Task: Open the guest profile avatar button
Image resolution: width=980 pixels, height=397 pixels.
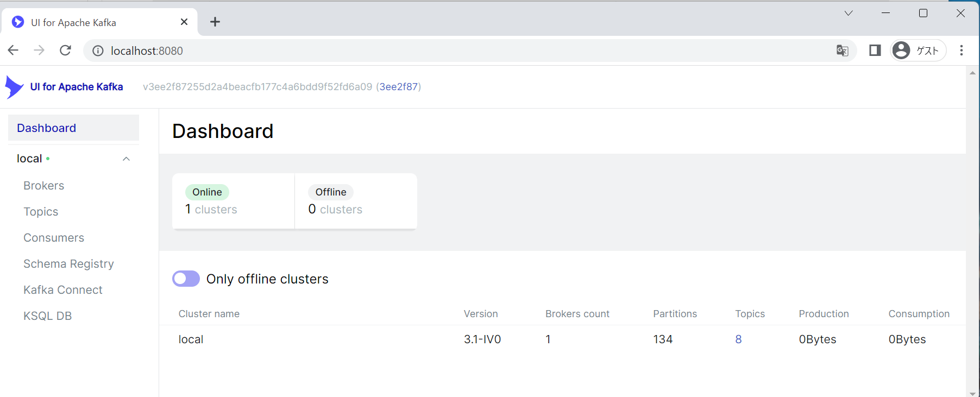Action: 919,51
